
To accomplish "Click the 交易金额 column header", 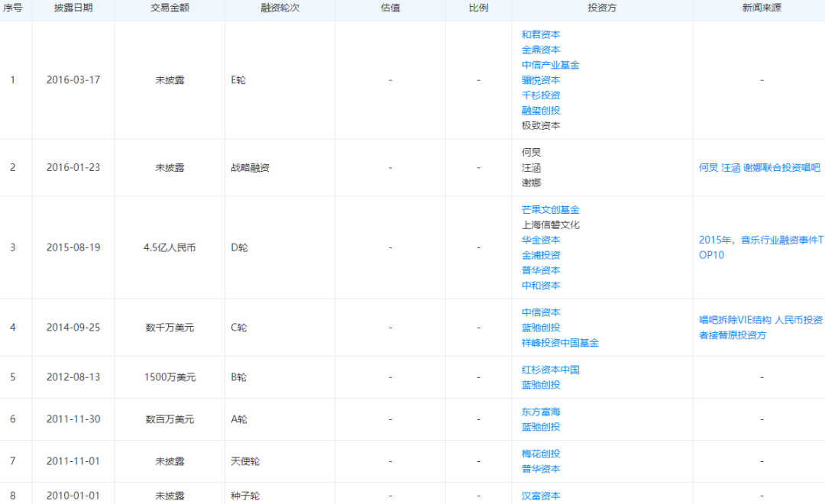I will click(170, 8).
